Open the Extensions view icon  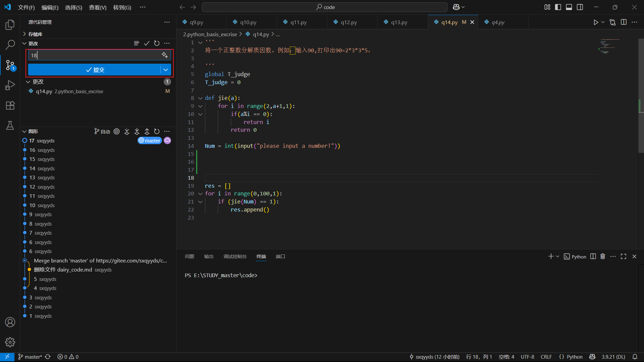coord(10,105)
